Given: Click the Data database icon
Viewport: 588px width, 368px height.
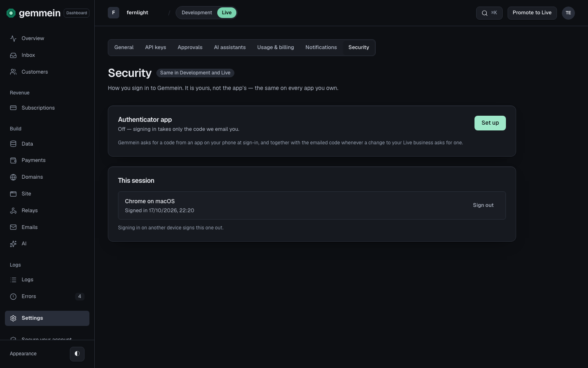Looking at the screenshot, I should tap(13, 144).
